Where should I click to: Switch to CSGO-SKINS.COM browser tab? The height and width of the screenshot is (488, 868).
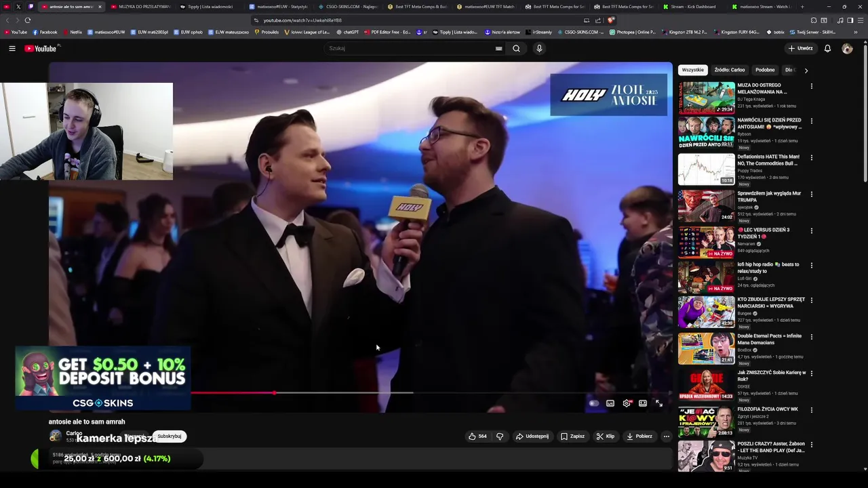point(347,7)
